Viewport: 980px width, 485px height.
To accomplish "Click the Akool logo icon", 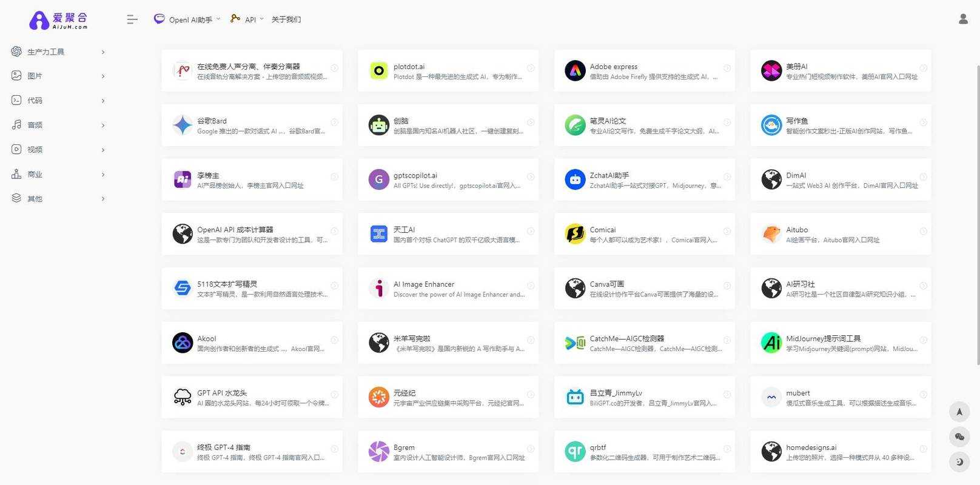I will click(x=183, y=343).
